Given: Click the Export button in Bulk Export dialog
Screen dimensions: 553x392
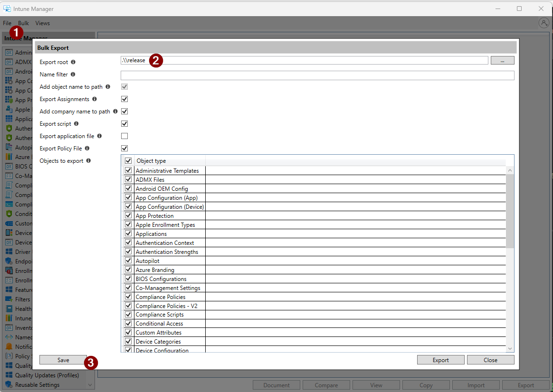Looking at the screenshot, I should 440,360.
